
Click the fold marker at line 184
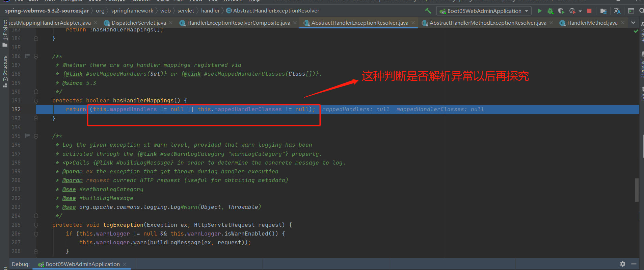coord(36,39)
